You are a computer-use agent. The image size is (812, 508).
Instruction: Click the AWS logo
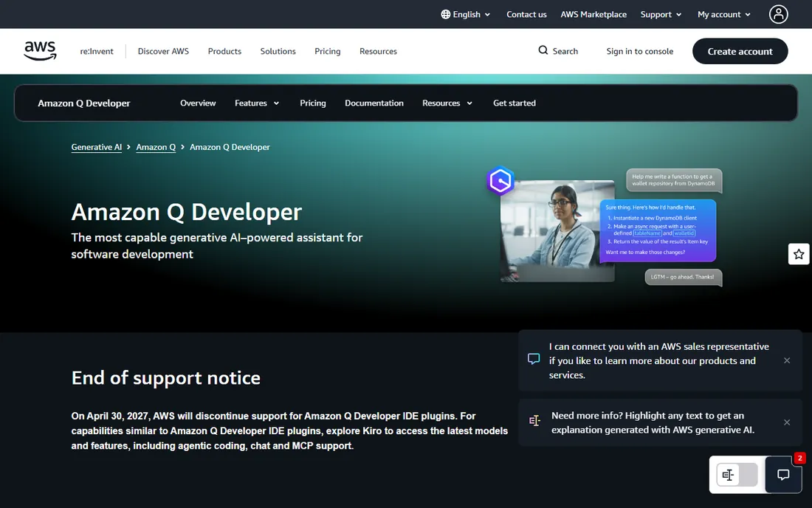[40, 51]
